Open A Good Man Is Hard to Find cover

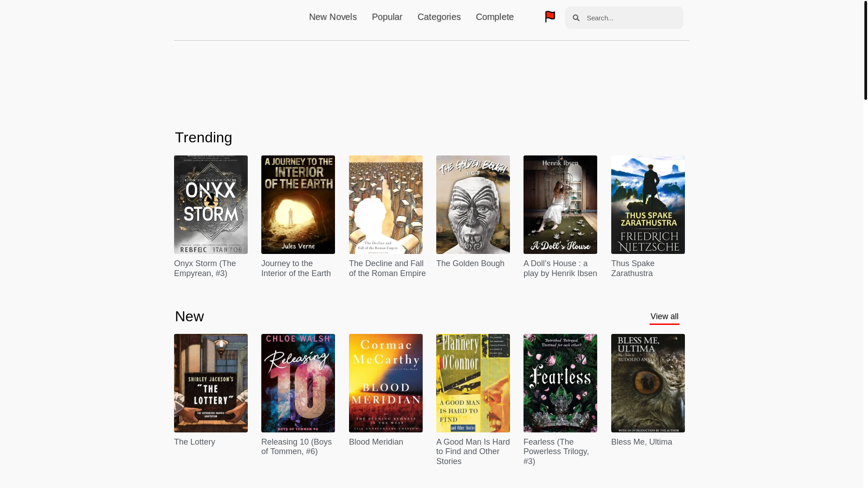[x=473, y=383]
